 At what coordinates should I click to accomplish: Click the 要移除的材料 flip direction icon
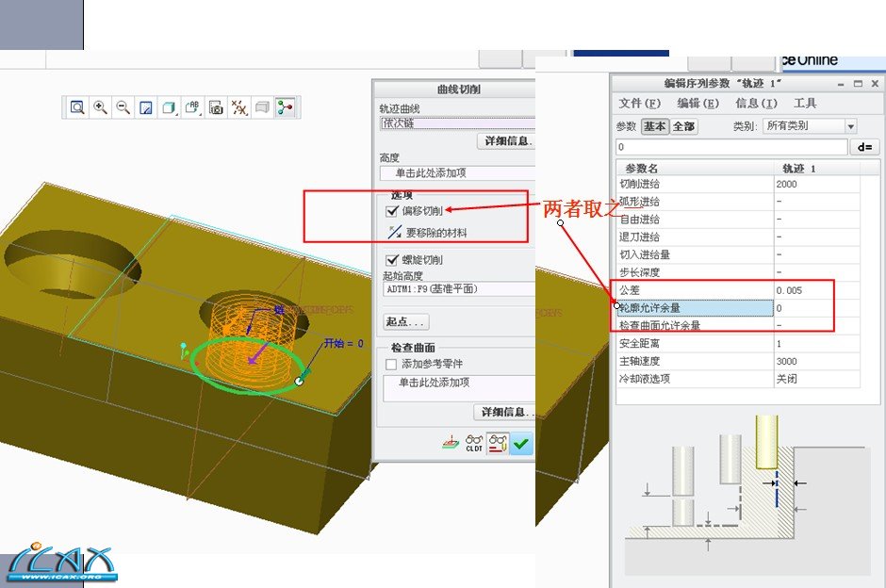pyautogui.click(x=394, y=232)
